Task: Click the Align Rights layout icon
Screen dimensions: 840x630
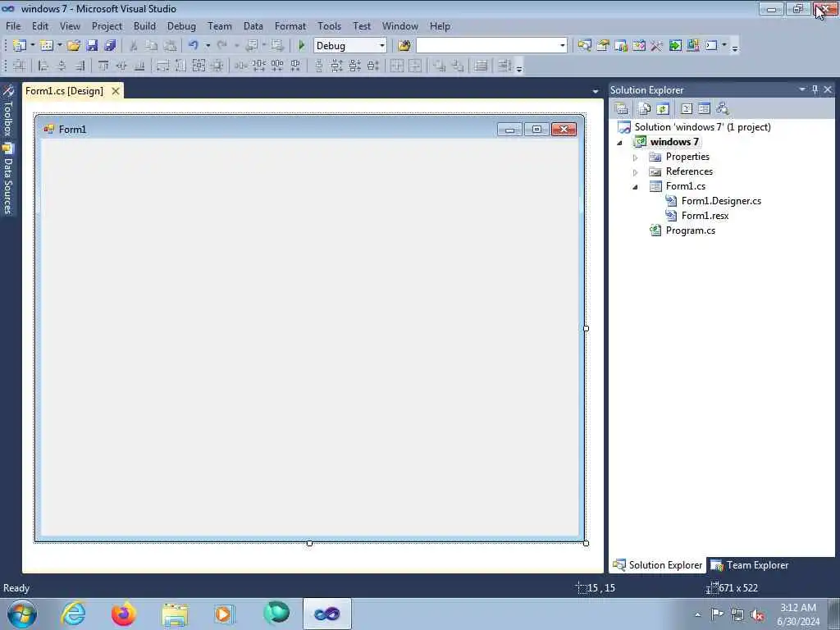Action: coord(80,66)
